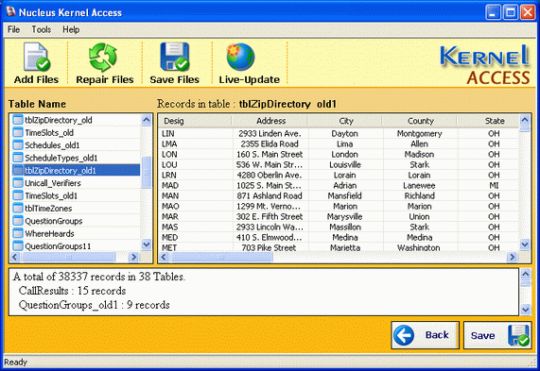Click the 'Montgomery' county cell
Viewport: 540px width, 371px height.
click(419, 133)
